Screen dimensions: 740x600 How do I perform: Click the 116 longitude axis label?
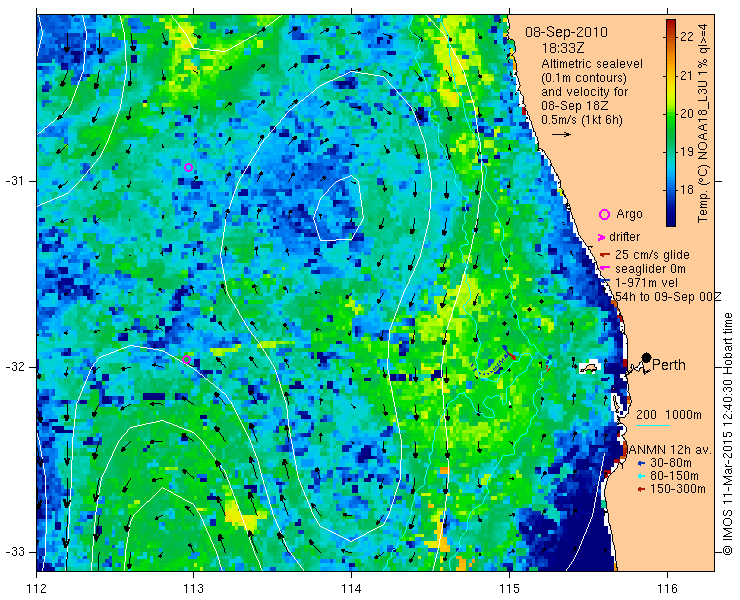point(667,589)
